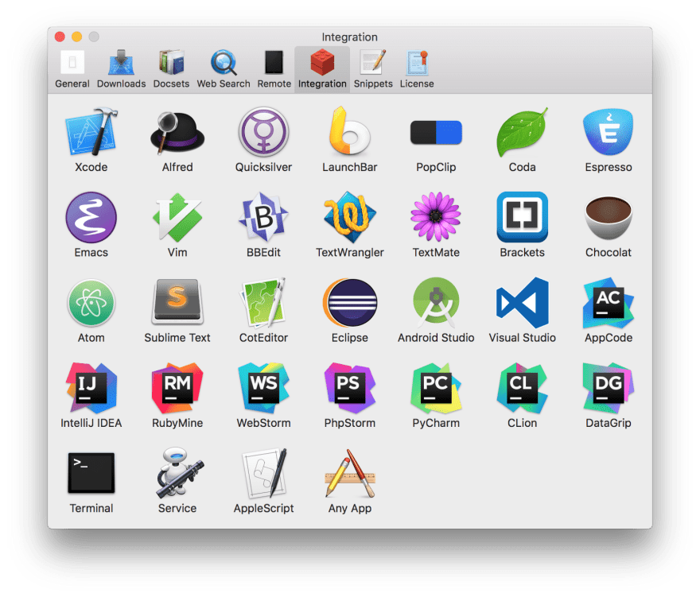Switch to the Snippets tab
Viewport: 700px width, 597px height.
373,69
